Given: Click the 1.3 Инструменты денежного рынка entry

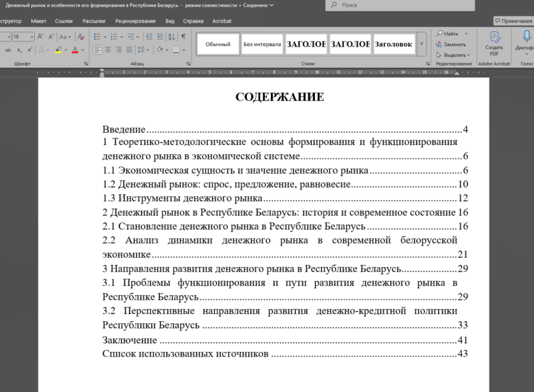Looking at the screenshot, I should [x=285, y=198].
